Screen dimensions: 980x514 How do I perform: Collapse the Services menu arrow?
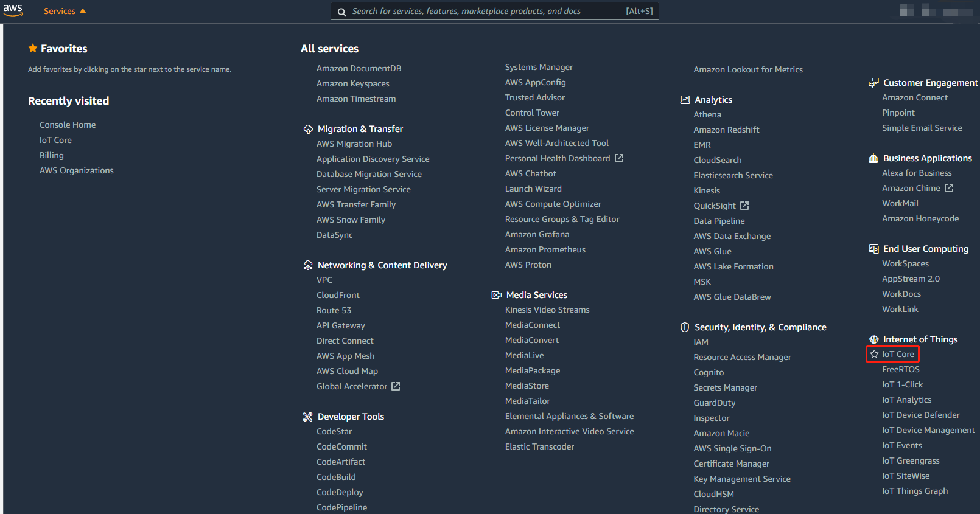[83, 11]
